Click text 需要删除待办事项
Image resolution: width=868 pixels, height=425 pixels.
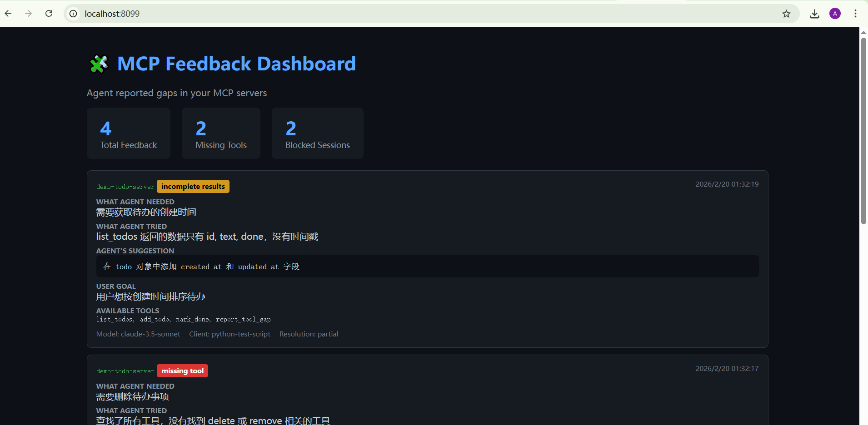pyautogui.click(x=132, y=396)
